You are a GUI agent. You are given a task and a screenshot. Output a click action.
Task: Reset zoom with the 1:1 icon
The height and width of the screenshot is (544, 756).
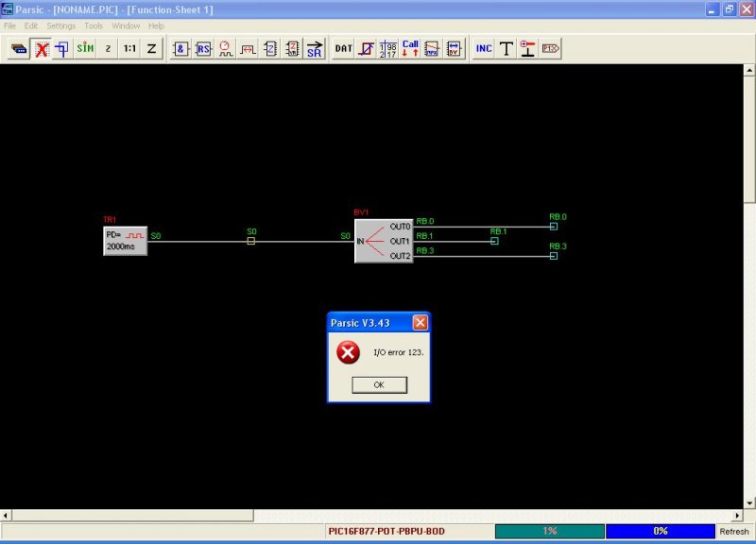pos(129,48)
